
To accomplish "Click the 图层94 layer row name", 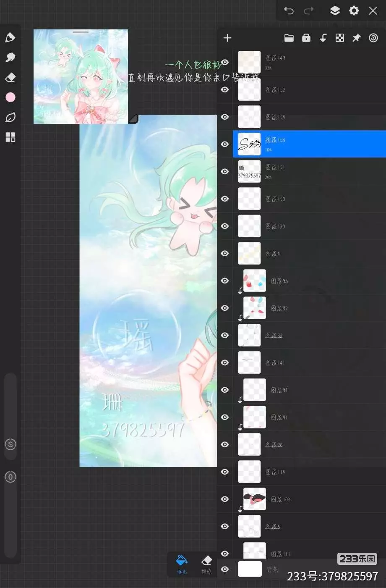I will (279, 390).
